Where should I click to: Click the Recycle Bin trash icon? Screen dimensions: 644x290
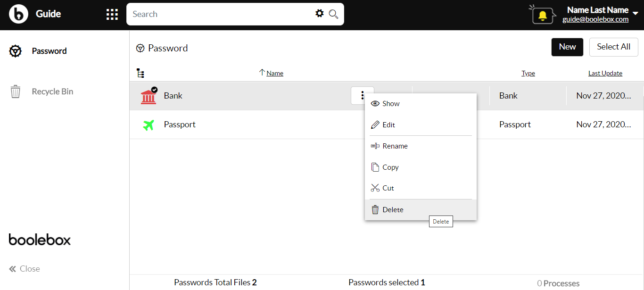tap(16, 91)
